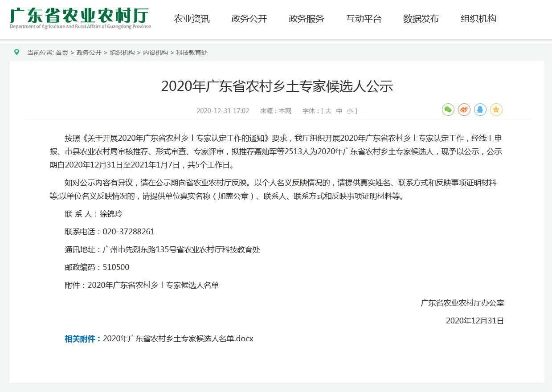Open the 互动平台 menu

point(364,19)
